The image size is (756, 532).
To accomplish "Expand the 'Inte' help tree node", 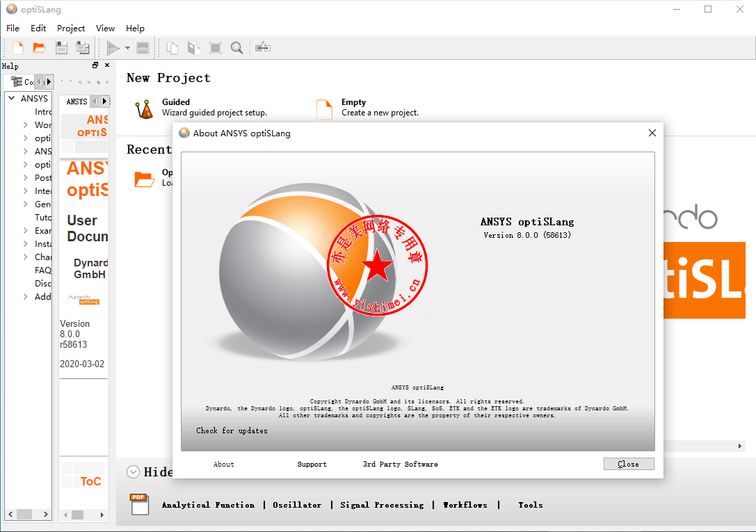I will click(25, 191).
